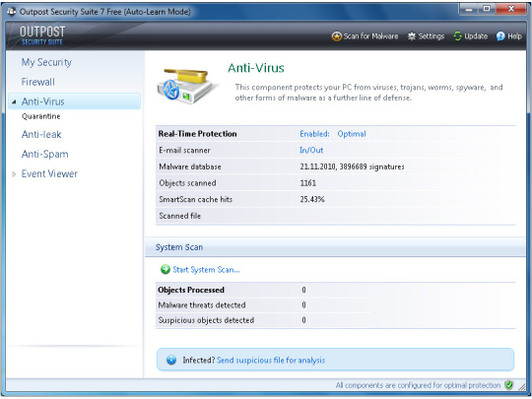Click the window title bar text

(x=104, y=12)
